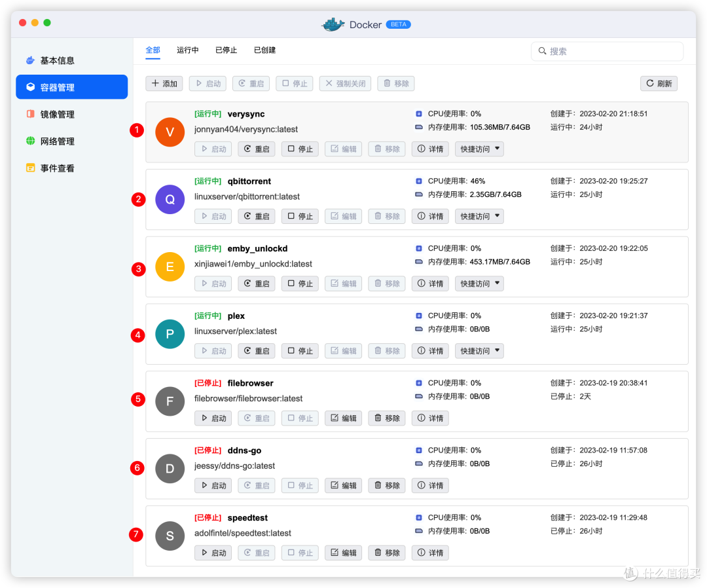This screenshot has width=707, height=588.
Task: Click the qbittorrent CPU使用率 46% value
Action: (x=477, y=181)
